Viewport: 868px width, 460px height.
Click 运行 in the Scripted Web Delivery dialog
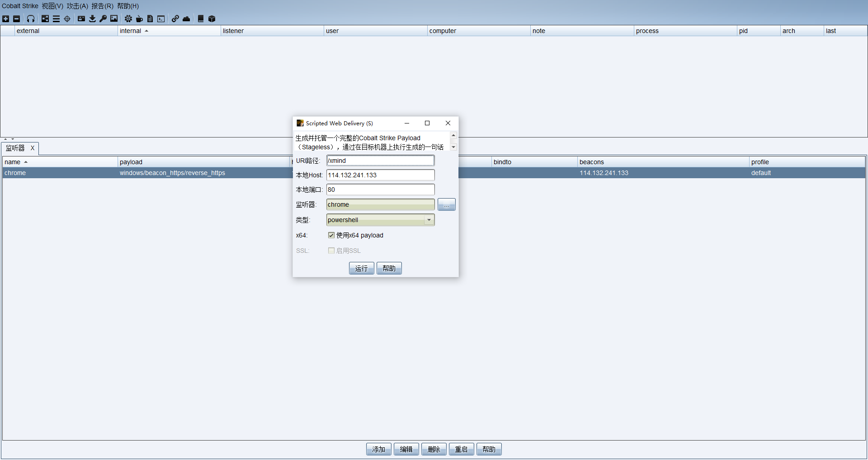[361, 268]
